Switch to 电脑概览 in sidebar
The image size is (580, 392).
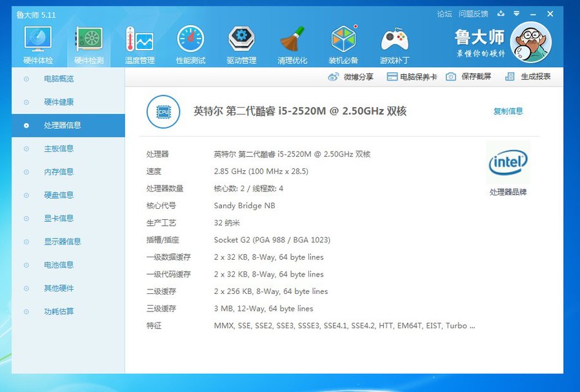click(59, 79)
